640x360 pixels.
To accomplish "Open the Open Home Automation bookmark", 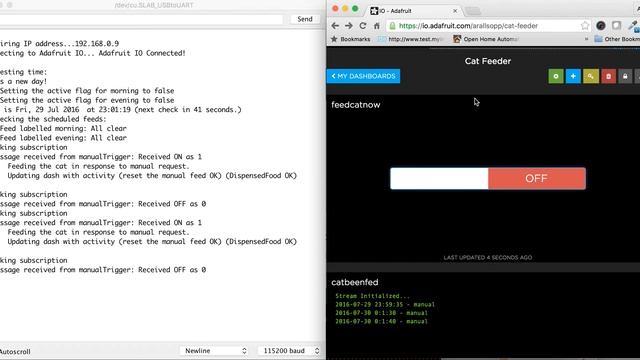I will [x=486, y=39].
